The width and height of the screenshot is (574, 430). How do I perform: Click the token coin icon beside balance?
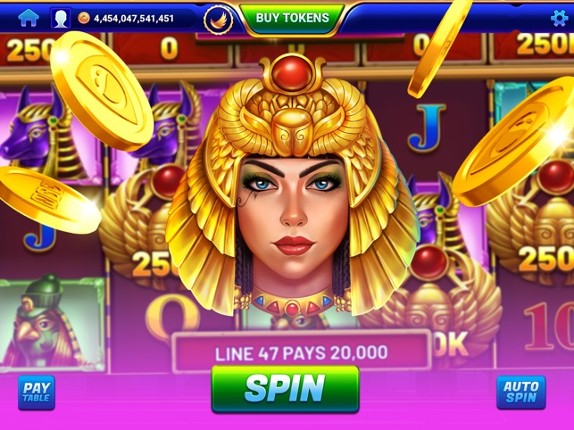coord(84,18)
